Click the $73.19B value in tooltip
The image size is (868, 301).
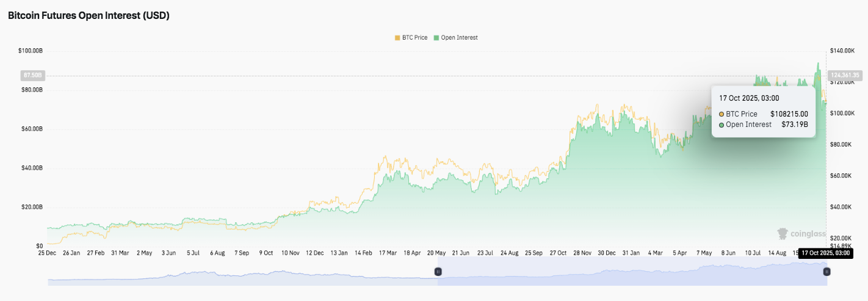pos(794,125)
